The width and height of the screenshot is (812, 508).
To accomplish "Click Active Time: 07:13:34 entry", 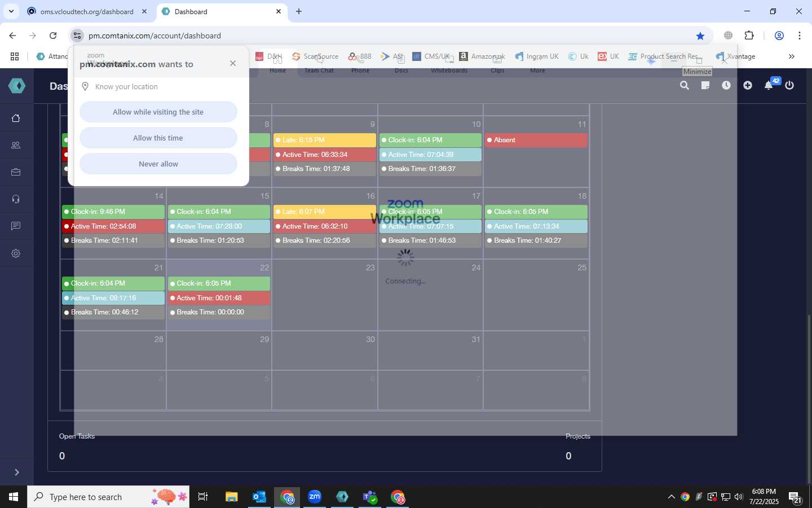I will click(x=536, y=226).
